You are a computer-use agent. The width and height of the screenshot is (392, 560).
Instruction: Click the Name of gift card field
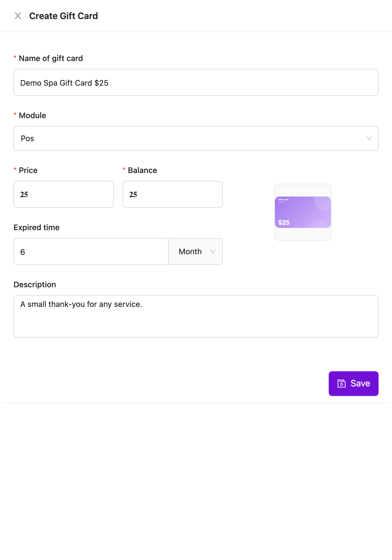tap(196, 82)
